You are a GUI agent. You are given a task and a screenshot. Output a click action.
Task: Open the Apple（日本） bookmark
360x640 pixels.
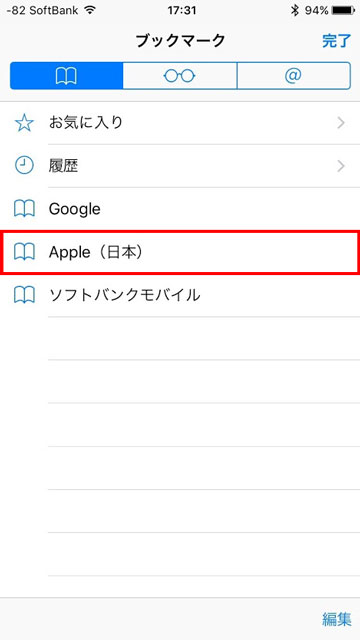coord(180,252)
